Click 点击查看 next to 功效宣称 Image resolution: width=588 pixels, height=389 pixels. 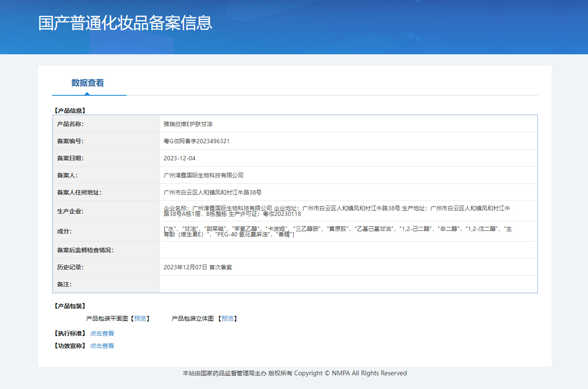tap(102, 346)
